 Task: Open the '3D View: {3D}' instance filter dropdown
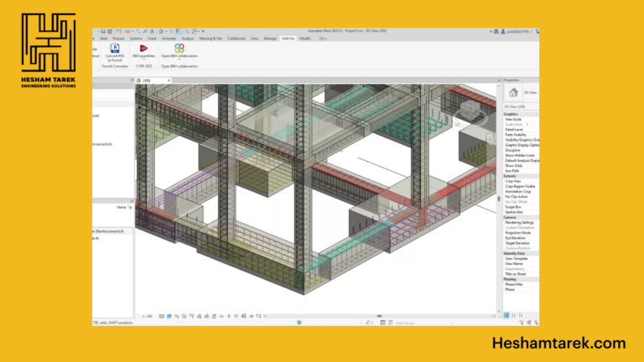click(521, 106)
